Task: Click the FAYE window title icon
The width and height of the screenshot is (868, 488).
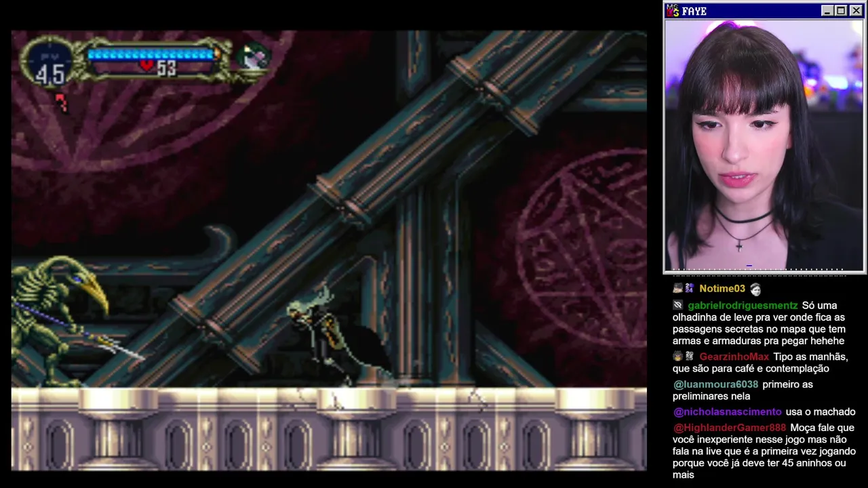Action: [673, 10]
